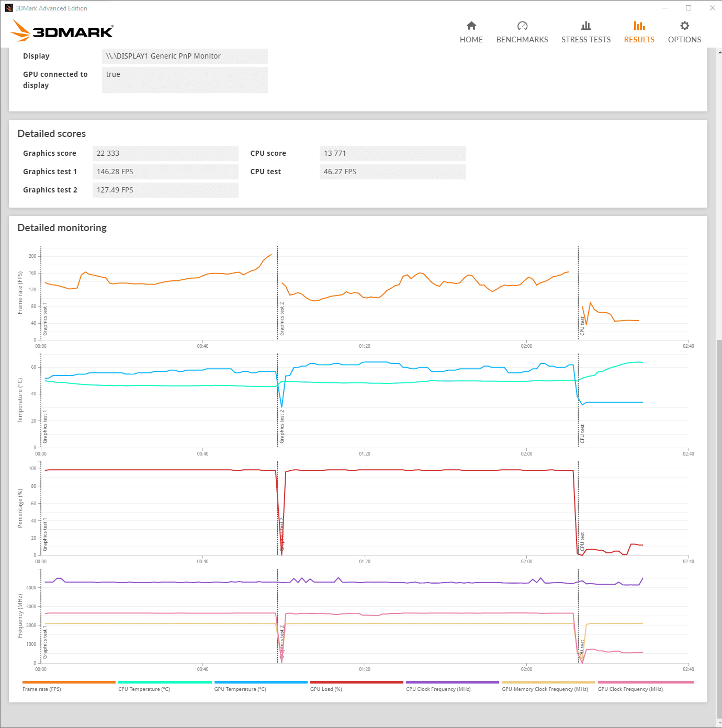The width and height of the screenshot is (722, 728).
Task: Click the blue GPU Temperature legend swatch
Action: pos(261,682)
